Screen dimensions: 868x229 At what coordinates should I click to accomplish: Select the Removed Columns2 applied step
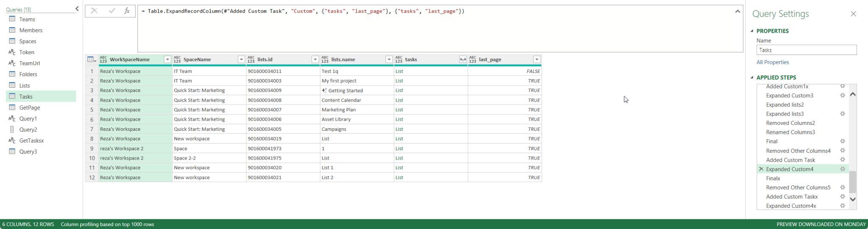(x=790, y=123)
